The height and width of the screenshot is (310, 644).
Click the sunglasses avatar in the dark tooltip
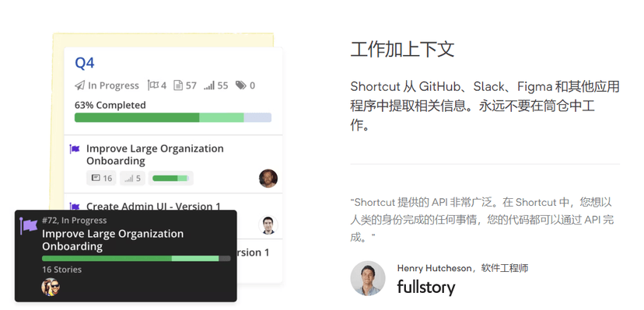click(51, 287)
